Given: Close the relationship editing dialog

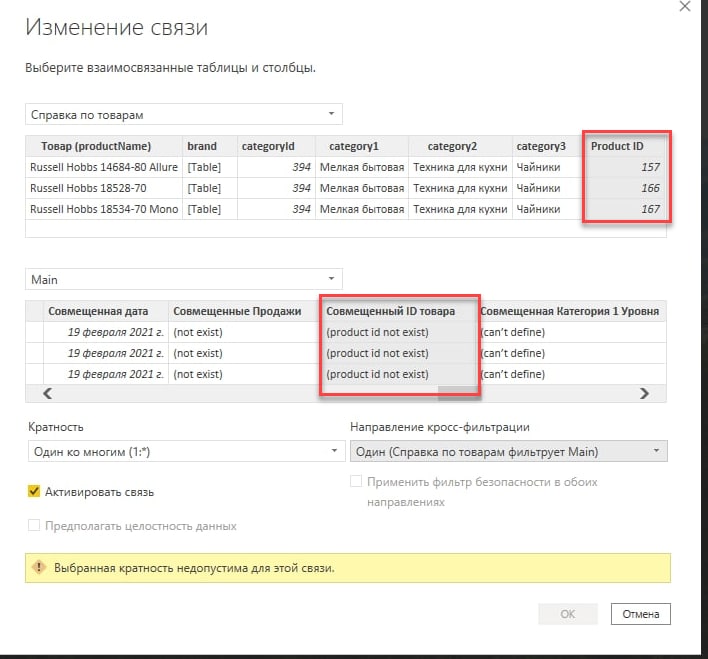Looking at the screenshot, I should point(685,7).
